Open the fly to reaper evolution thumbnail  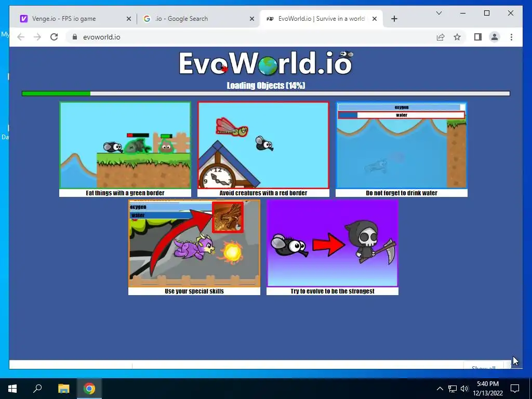point(332,244)
